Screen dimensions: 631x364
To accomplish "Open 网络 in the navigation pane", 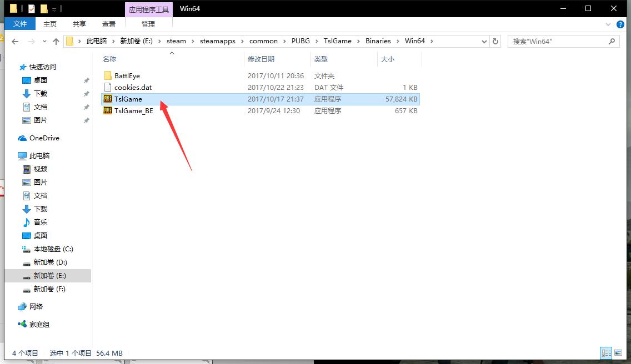I will (31, 307).
